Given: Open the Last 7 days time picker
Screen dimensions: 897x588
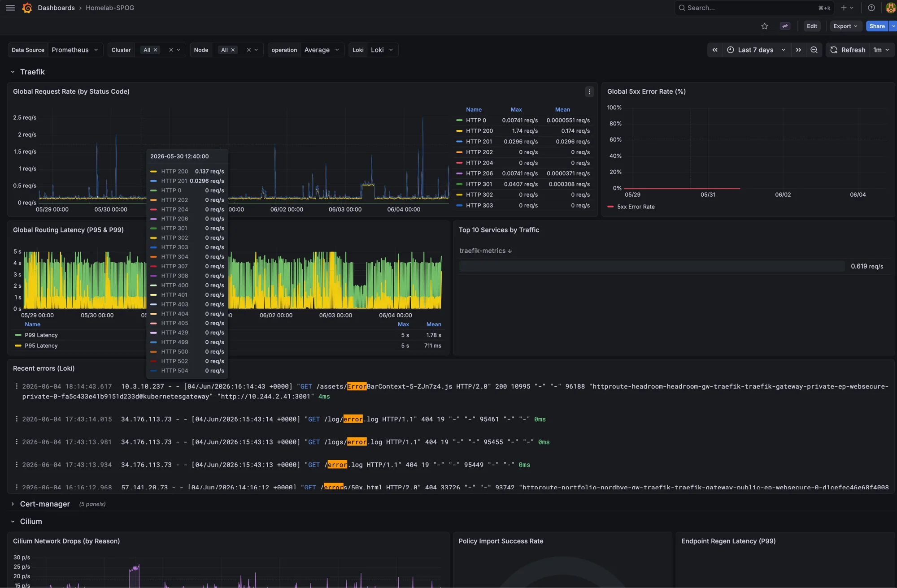Looking at the screenshot, I should point(756,50).
